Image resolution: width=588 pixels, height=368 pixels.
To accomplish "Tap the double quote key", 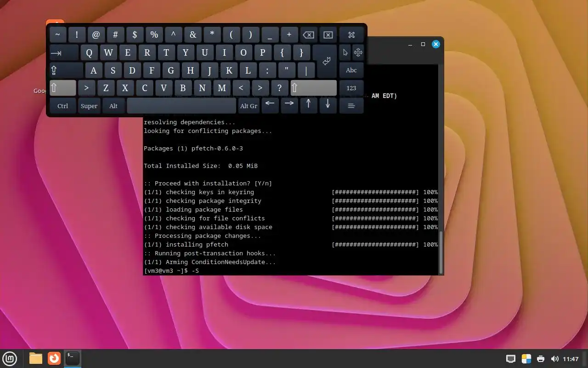I will coord(287,70).
